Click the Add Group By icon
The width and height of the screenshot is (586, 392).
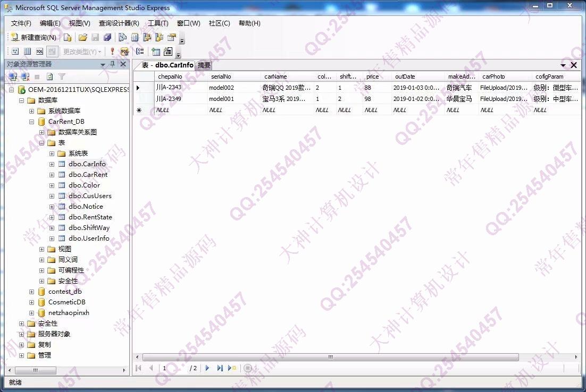(140, 52)
